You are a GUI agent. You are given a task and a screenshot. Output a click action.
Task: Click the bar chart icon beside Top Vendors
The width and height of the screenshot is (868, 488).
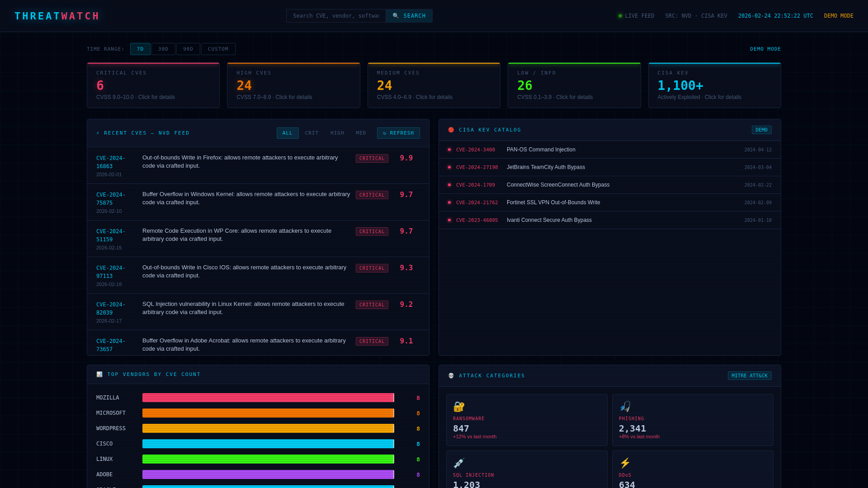[x=99, y=375]
